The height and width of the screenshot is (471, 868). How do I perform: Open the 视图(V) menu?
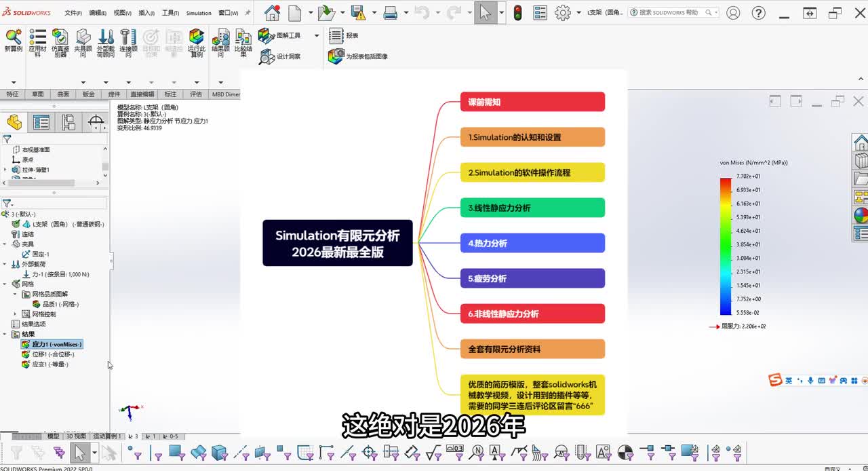122,13
